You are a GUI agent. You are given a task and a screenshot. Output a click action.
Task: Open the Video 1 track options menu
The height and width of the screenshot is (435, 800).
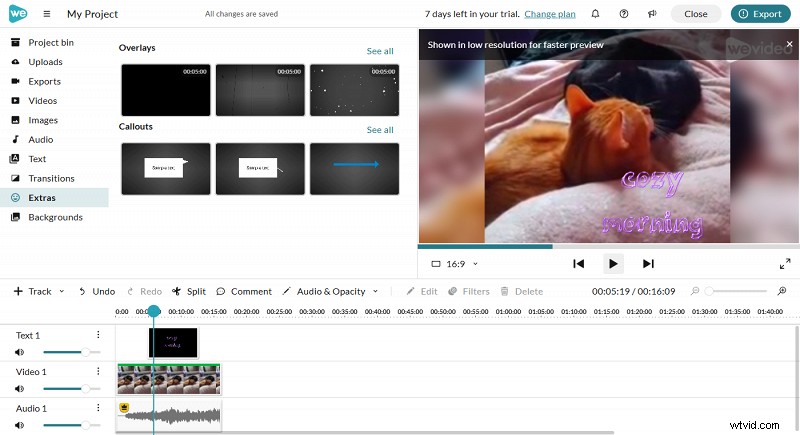click(x=98, y=371)
